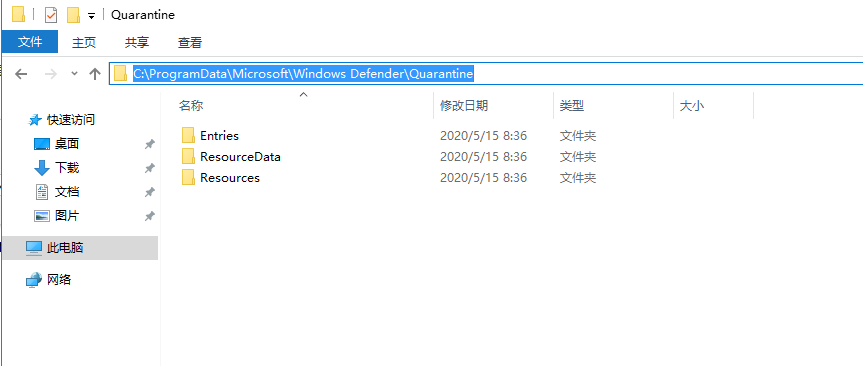
Task: Click the folder icon in the address bar
Action: [x=121, y=73]
